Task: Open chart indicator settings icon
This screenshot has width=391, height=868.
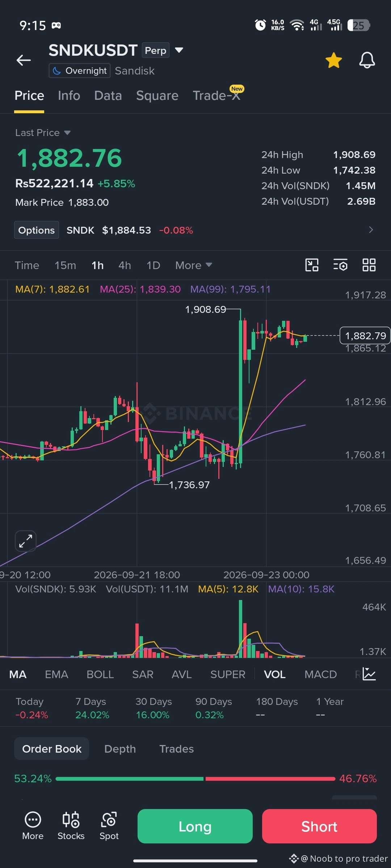Action: 340,265
